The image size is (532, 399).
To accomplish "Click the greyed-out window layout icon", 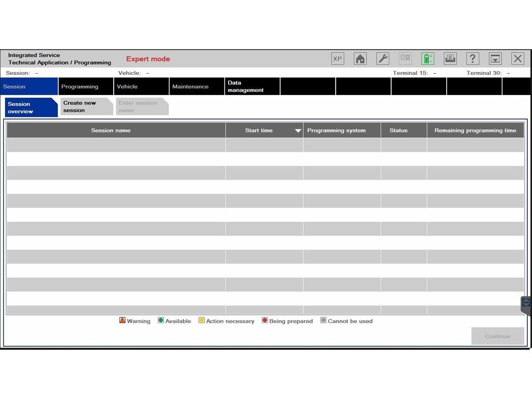I will (405, 59).
